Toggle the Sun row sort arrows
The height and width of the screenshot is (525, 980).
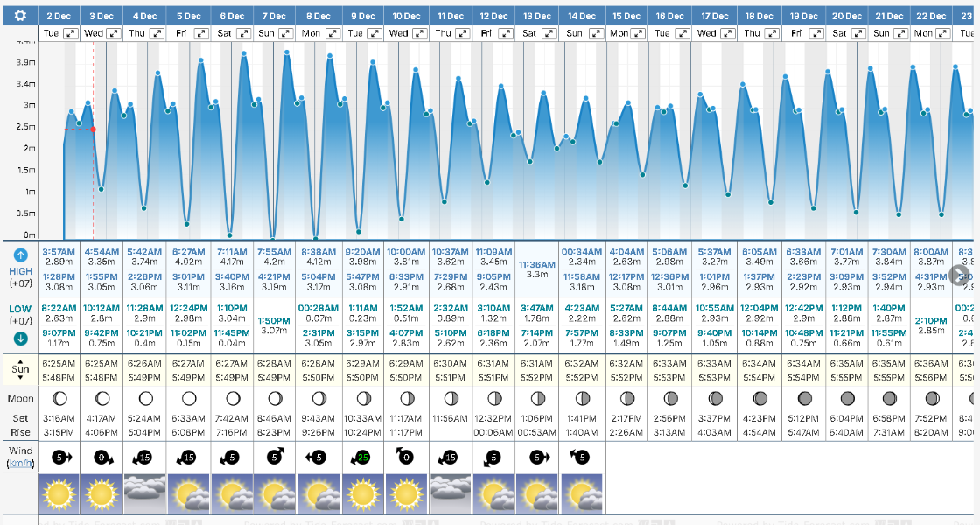[x=21, y=369]
